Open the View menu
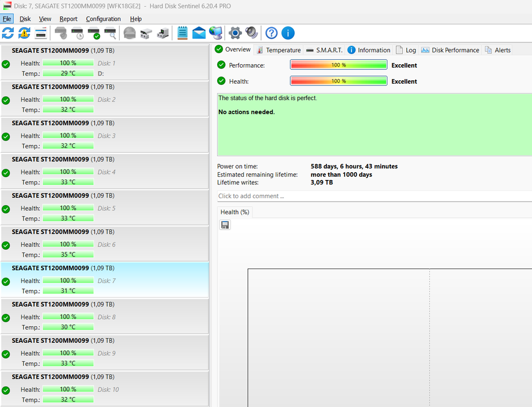The image size is (532, 407). click(x=45, y=19)
